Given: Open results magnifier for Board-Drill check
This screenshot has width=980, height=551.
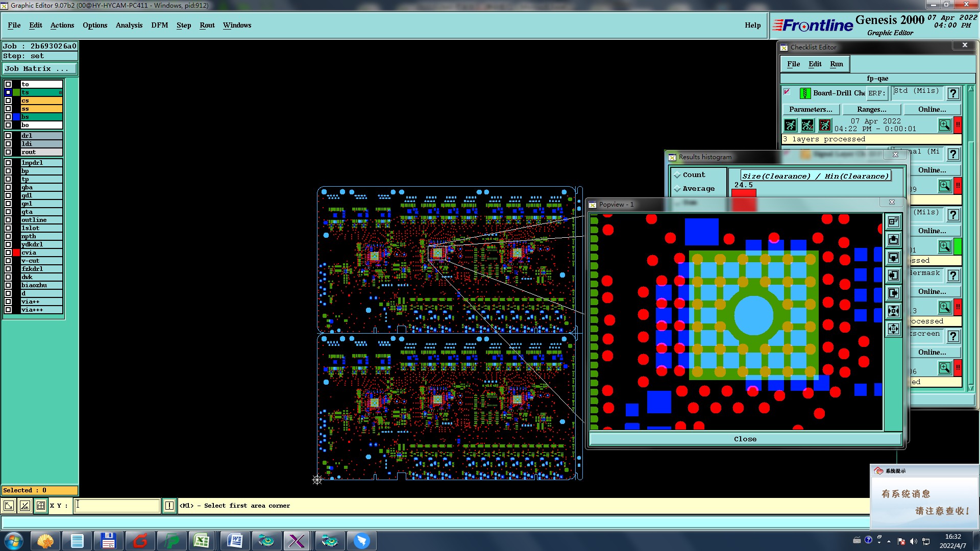Looking at the screenshot, I should coord(944,125).
